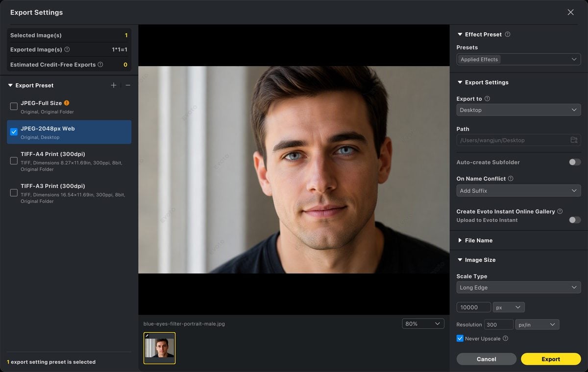This screenshot has width=588, height=372.
Task: Check the JPEG-Full Size preset checkbox
Action: pyautogui.click(x=14, y=106)
